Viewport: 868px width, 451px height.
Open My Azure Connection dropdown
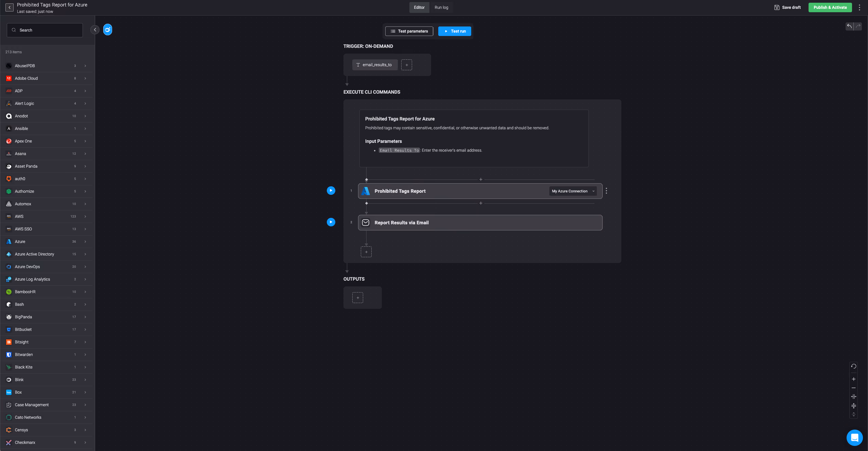tap(573, 191)
